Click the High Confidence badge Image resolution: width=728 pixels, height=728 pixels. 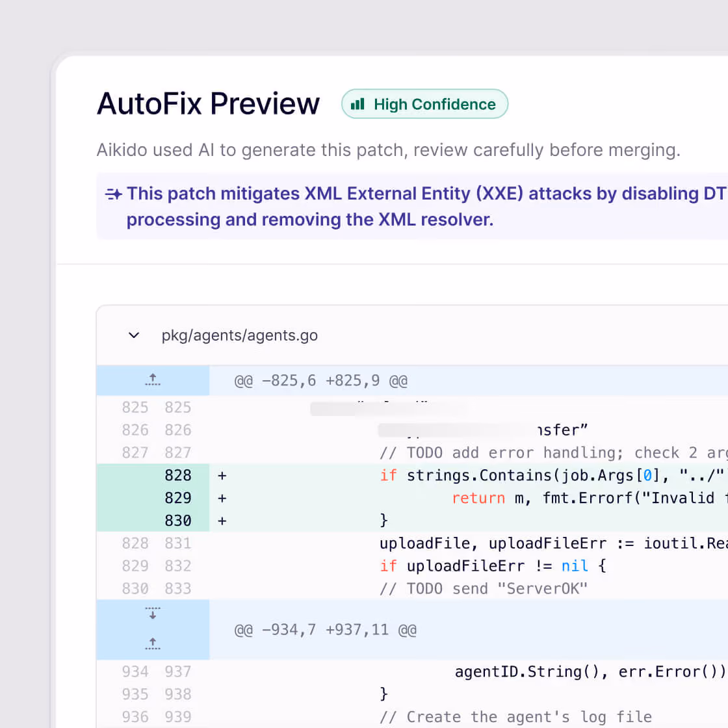pyautogui.click(x=424, y=104)
